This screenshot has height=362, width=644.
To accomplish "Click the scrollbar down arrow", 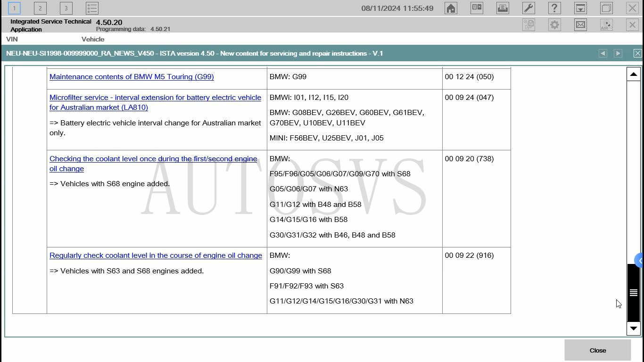I will [x=633, y=329].
